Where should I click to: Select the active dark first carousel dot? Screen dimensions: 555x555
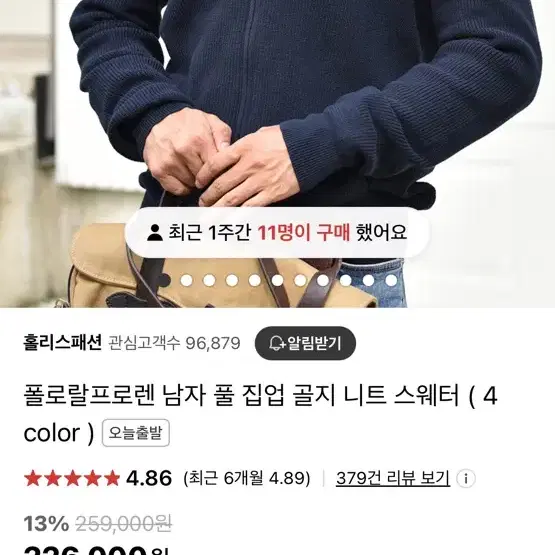tap(164, 280)
